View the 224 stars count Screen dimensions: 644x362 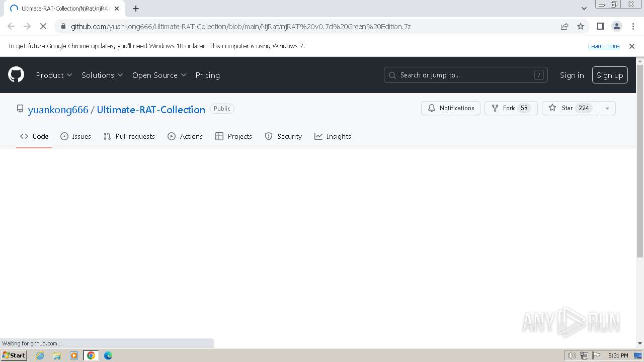coord(584,108)
